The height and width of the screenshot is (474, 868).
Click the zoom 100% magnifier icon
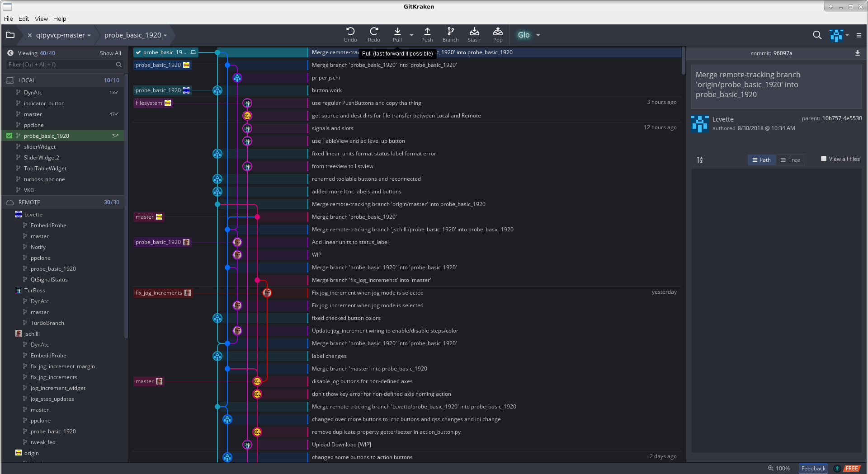click(770, 468)
